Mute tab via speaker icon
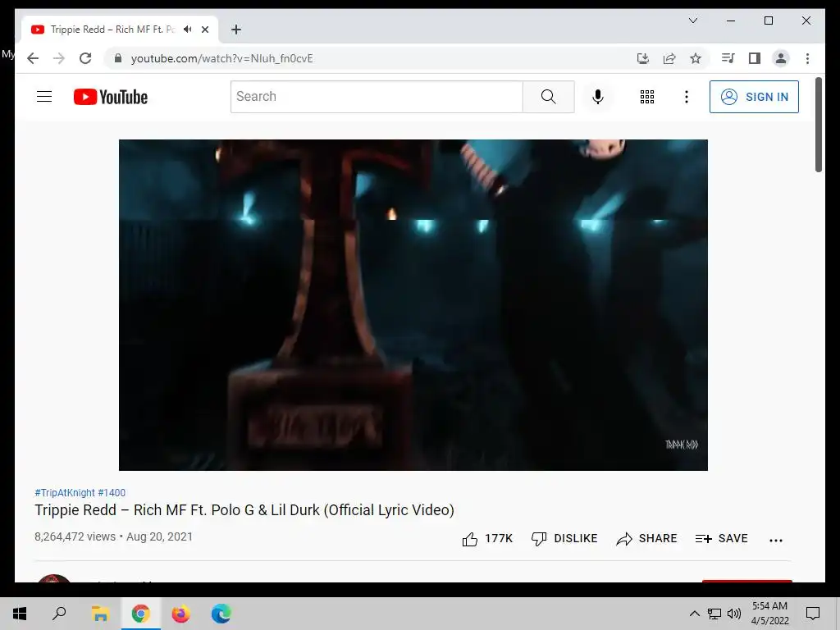 click(x=188, y=30)
